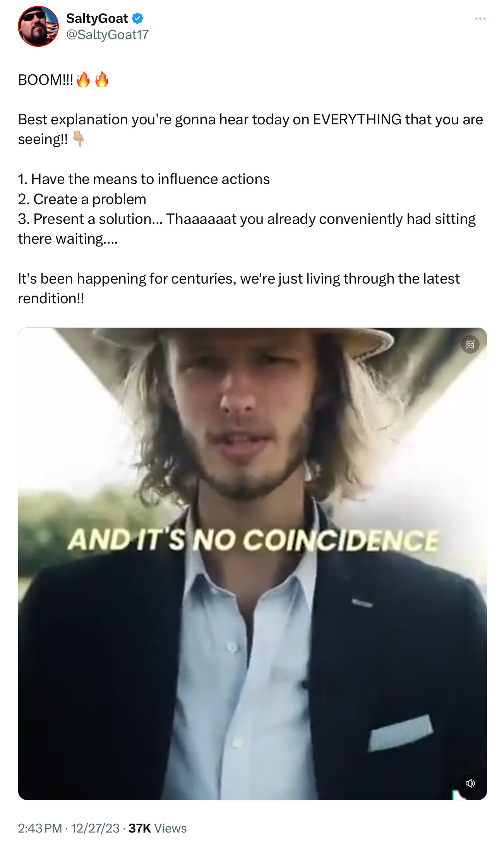The height and width of the screenshot is (843, 504).
Task: Toggle closed captions on the video
Action: (470, 344)
